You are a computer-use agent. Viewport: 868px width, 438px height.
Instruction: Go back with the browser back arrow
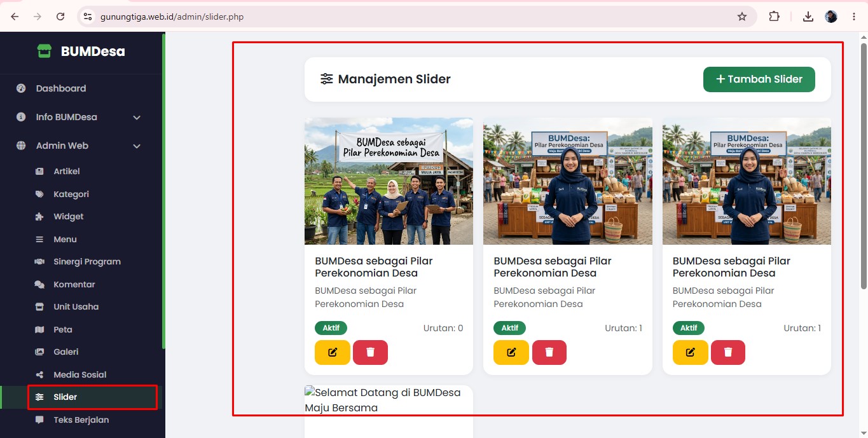(x=15, y=17)
